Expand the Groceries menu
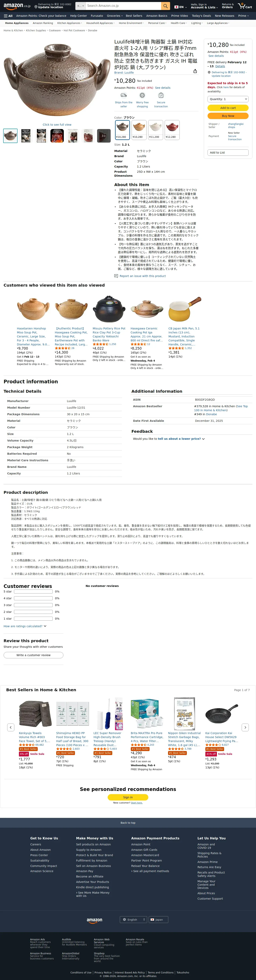 tap(114, 16)
